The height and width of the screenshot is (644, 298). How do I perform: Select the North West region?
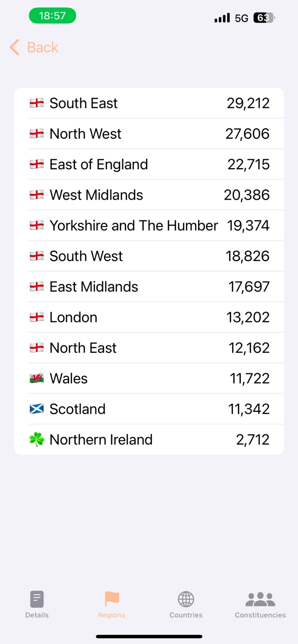tap(149, 134)
